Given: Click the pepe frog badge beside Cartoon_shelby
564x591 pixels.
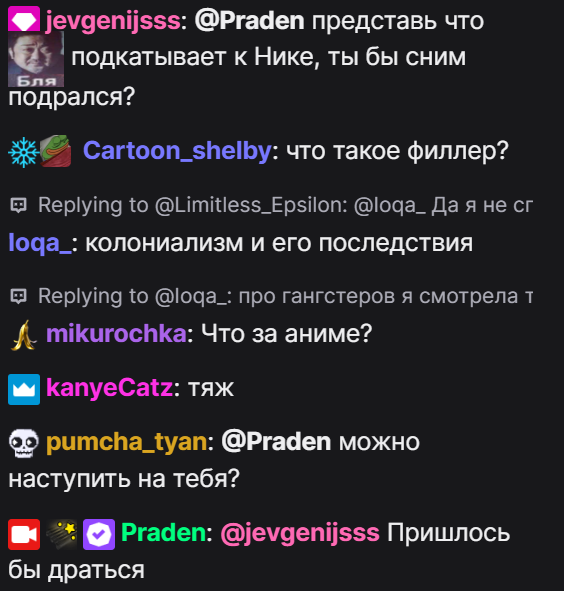Looking at the screenshot, I should 55,151.
